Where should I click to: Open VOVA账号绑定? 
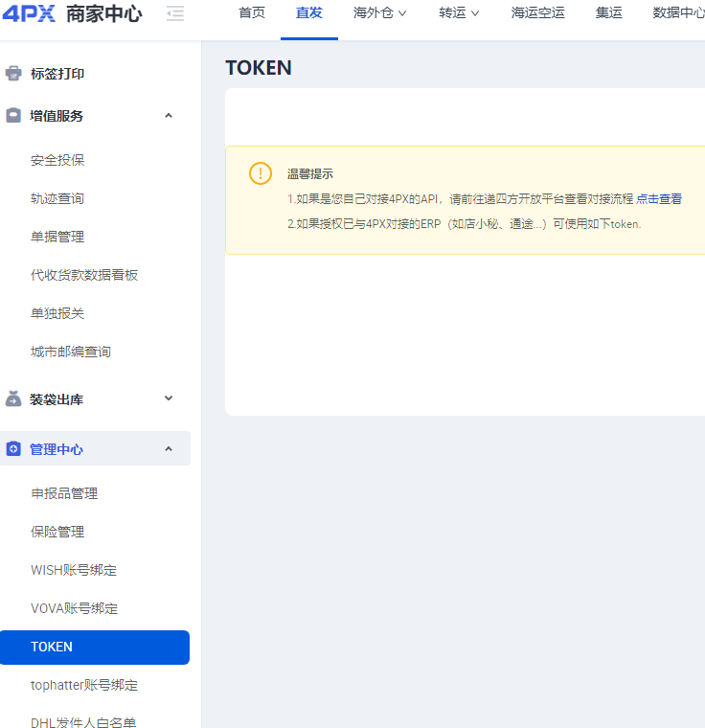(x=75, y=608)
